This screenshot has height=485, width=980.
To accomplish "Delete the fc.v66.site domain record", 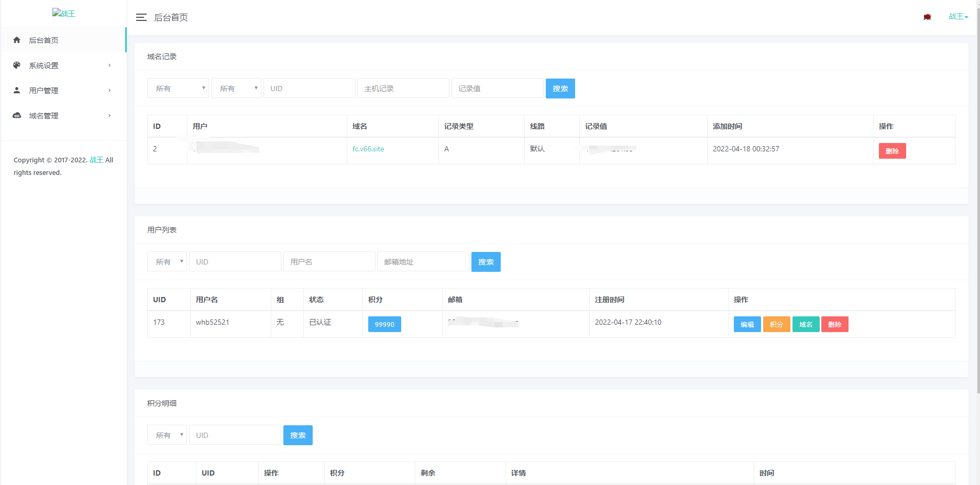I will pyautogui.click(x=893, y=151).
